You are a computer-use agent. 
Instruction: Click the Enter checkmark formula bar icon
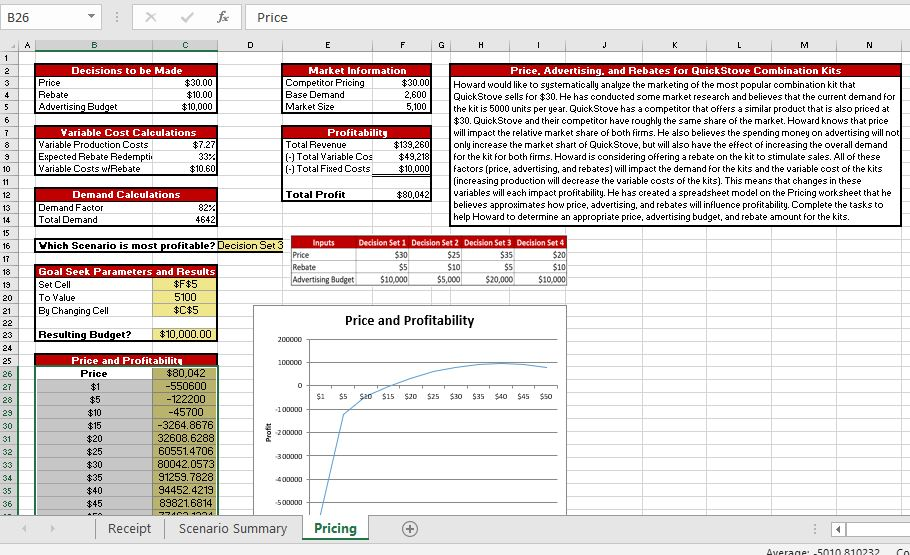(x=187, y=17)
